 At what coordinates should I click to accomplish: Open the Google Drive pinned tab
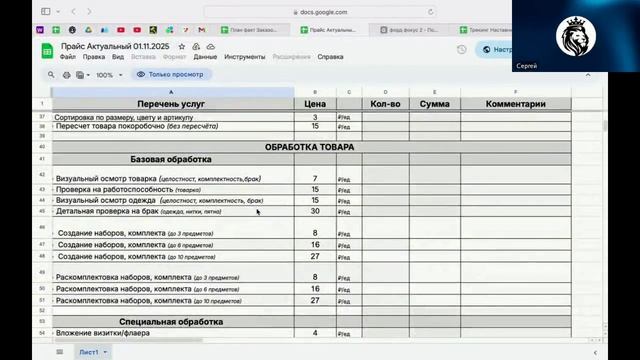coord(88,30)
